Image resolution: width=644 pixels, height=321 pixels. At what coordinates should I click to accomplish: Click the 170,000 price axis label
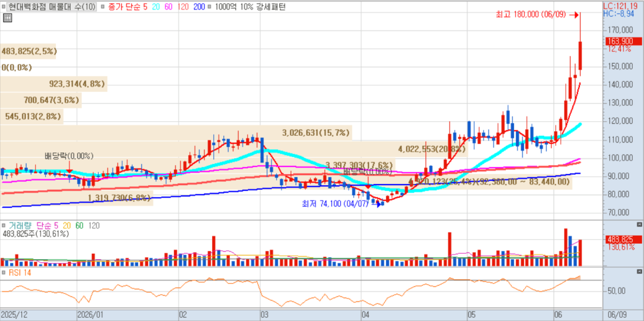point(620,30)
